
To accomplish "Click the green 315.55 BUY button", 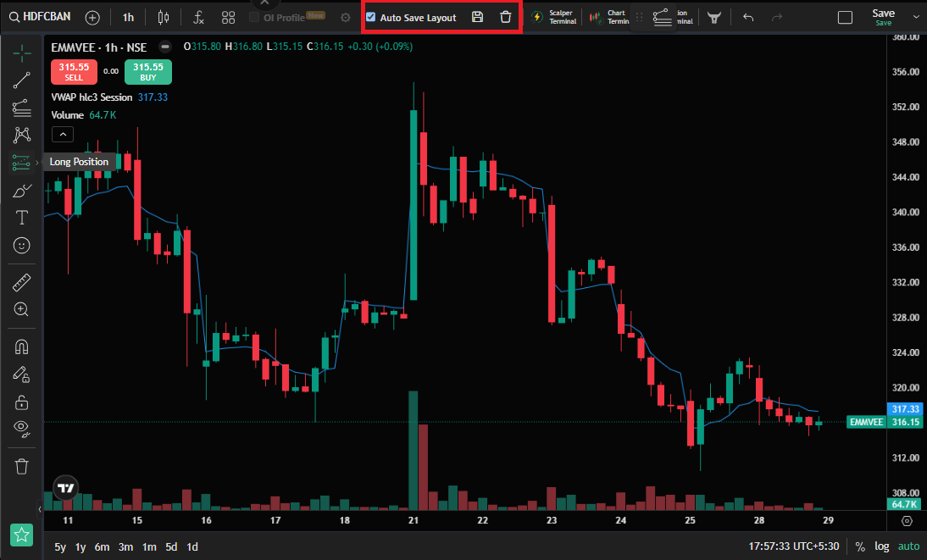I will [x=147, y=71].
